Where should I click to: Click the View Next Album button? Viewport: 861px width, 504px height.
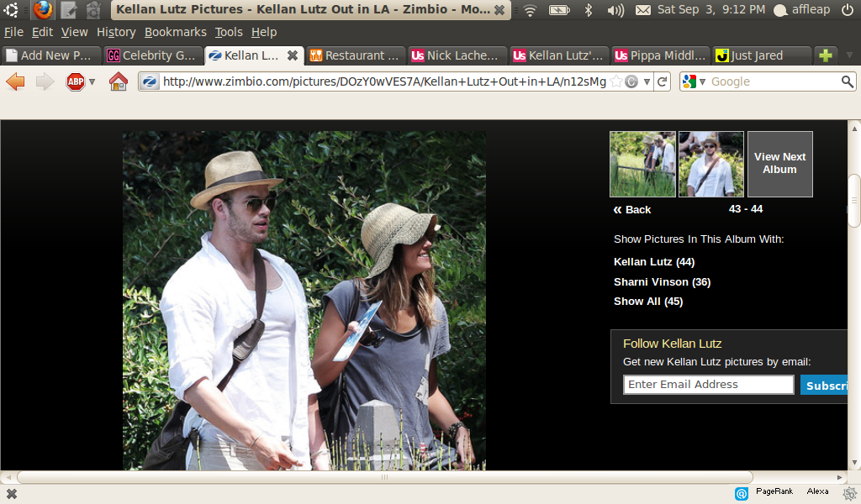coord(779,164)
